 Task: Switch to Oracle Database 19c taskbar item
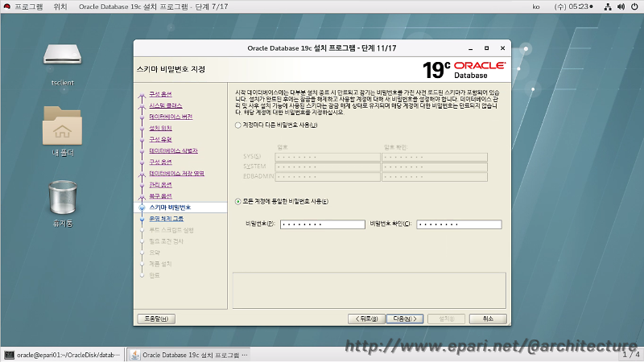(x=189, y=355)
